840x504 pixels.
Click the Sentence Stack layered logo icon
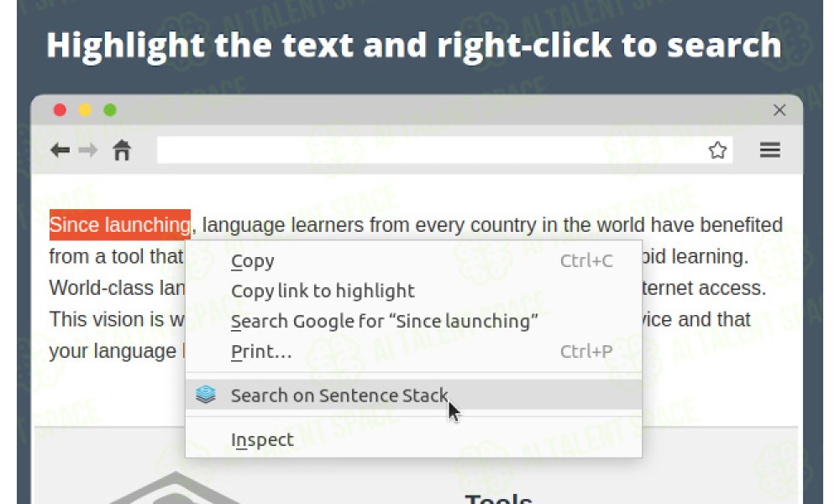[x=206, y=395]
